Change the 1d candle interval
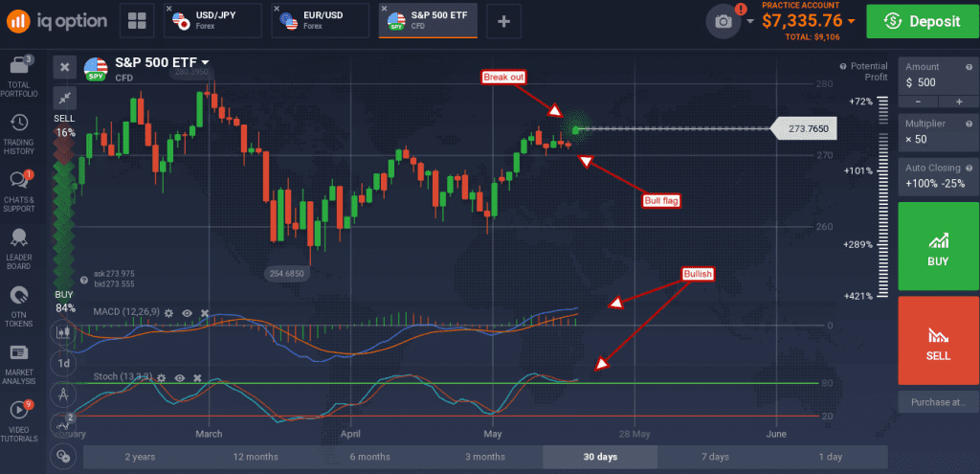Image resolution: width=980 pixels, height=474 pixels. click(63, 363)
